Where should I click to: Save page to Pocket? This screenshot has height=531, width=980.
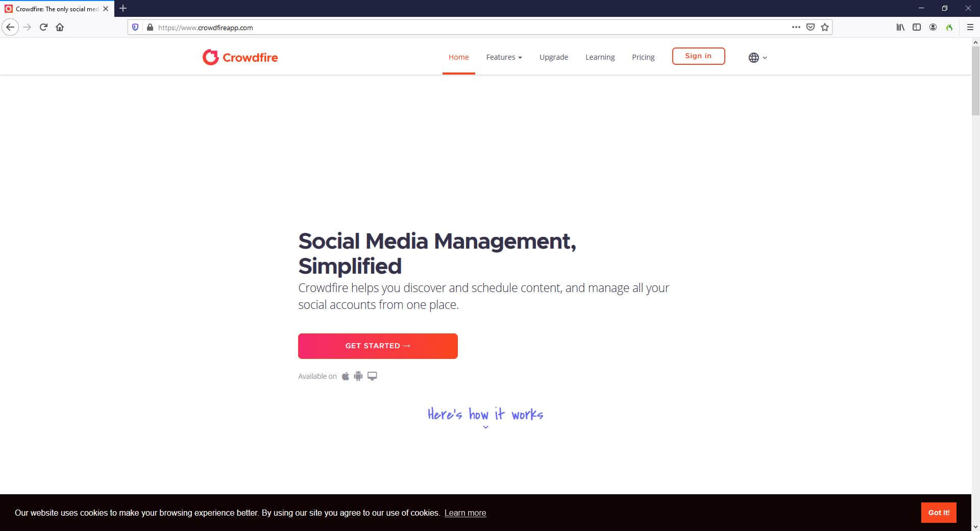pos(810,27)
